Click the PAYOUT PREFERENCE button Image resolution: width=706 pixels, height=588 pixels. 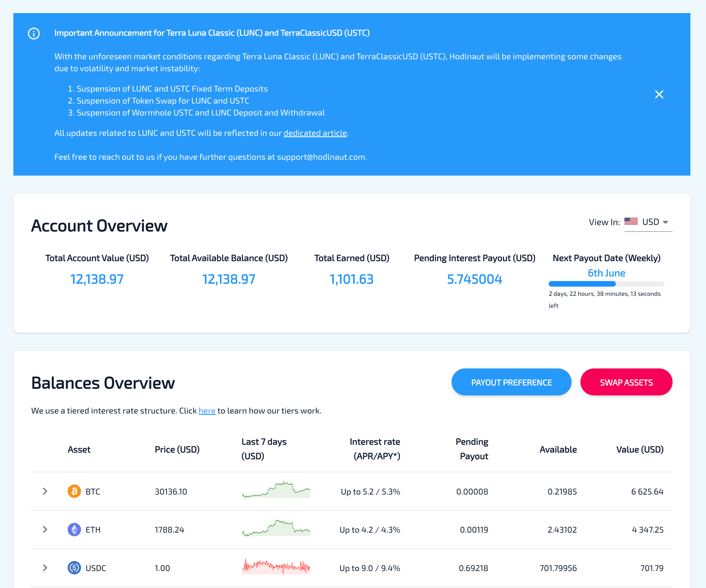pos(511,382)
